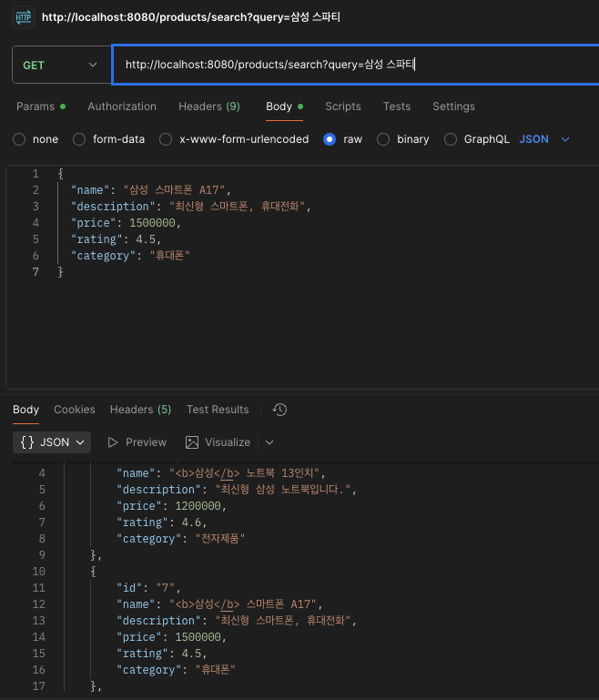This screenshot has height=700, width=599.
Task: Open the response JSON format dropdown
Action: [x=52, y=442]
